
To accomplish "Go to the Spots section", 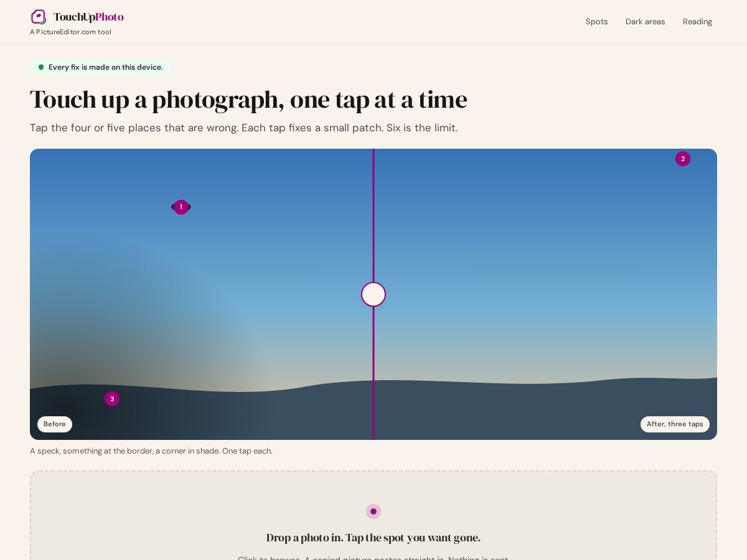I will tap(596, 22).
